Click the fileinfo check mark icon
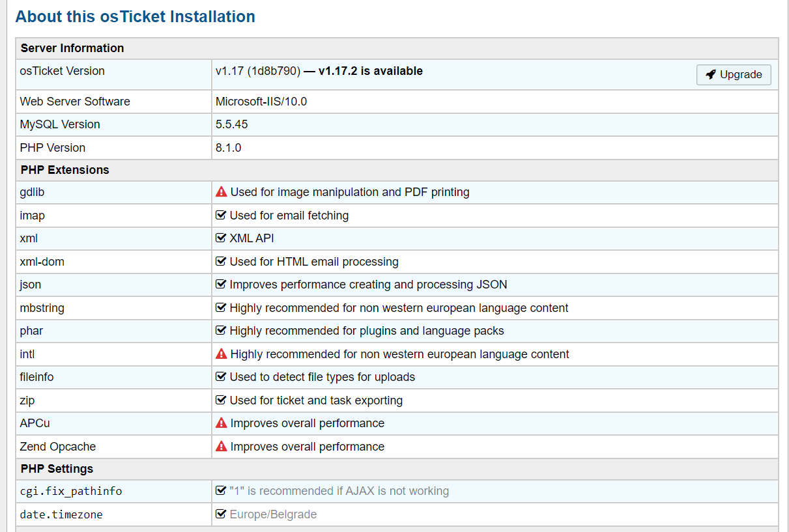This screenshot has width=789, height=532. coord(221,377)
